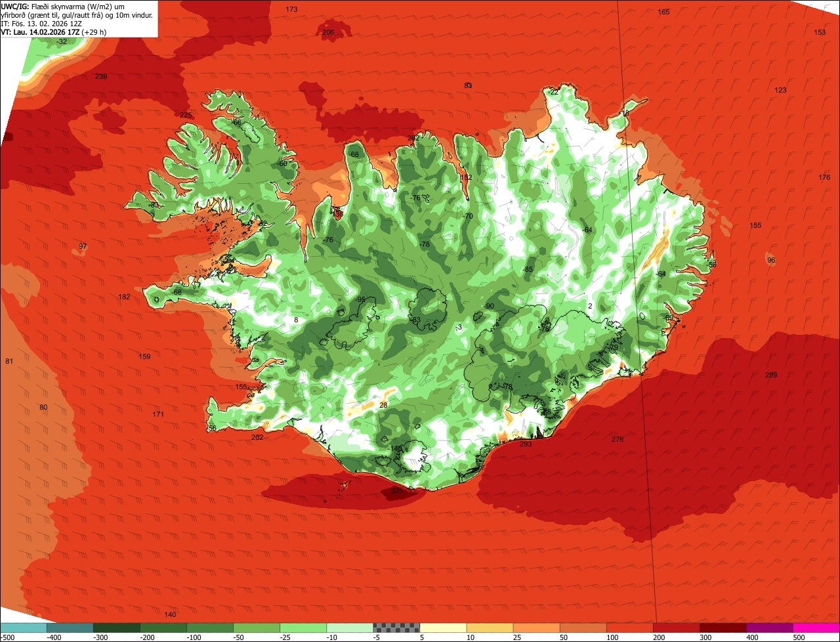Viewport: 840px width, 642px height.
Task: Click the '173' value at top of map
Action: (292, 9)
